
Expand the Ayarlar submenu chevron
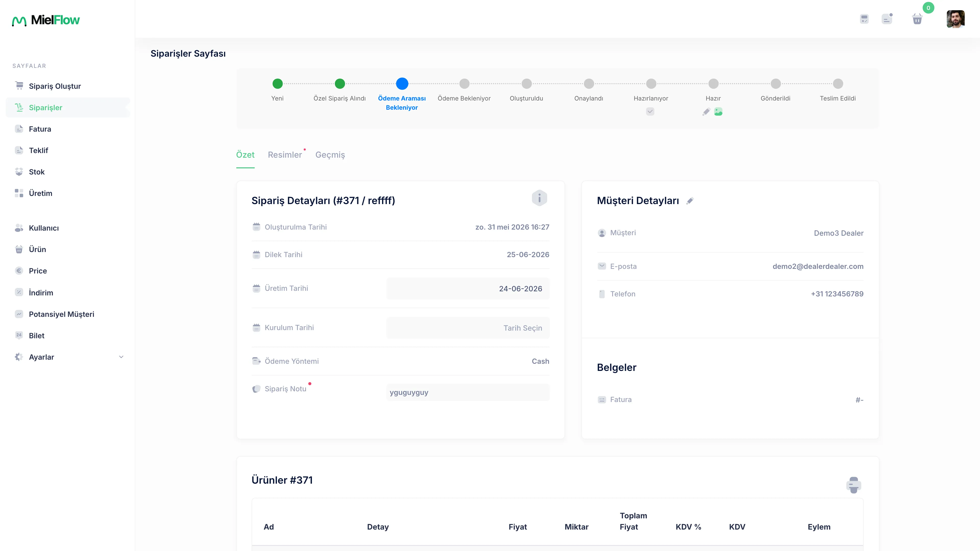(121, 357)
